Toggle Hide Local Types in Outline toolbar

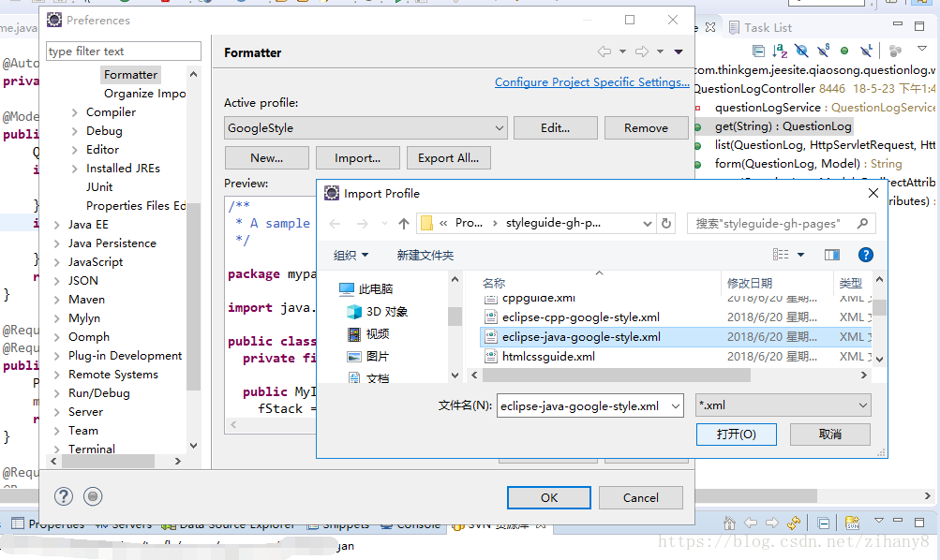pyautogui.click(x=866, y=51)
